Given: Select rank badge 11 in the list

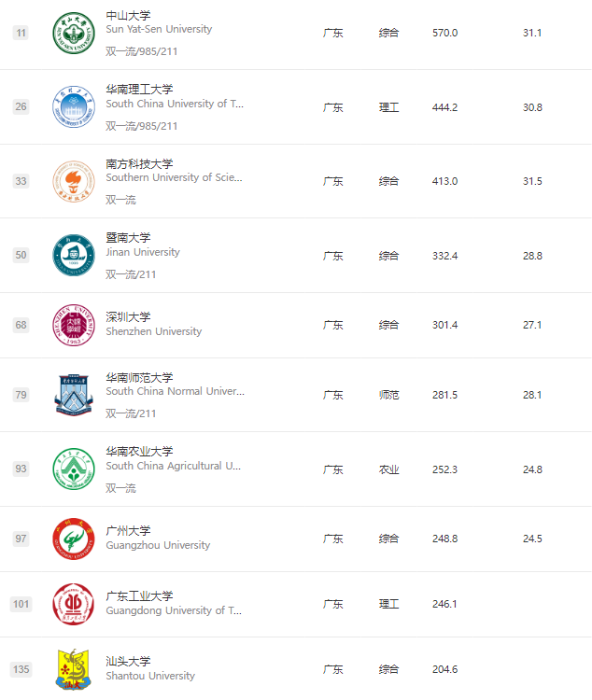Looking at the screenshot, I should 21,33.
